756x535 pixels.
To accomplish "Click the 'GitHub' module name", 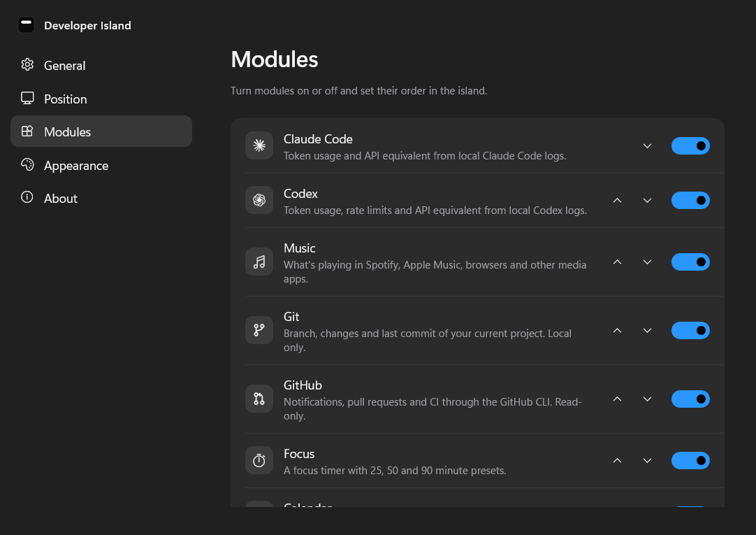I will tap(303, 385).
